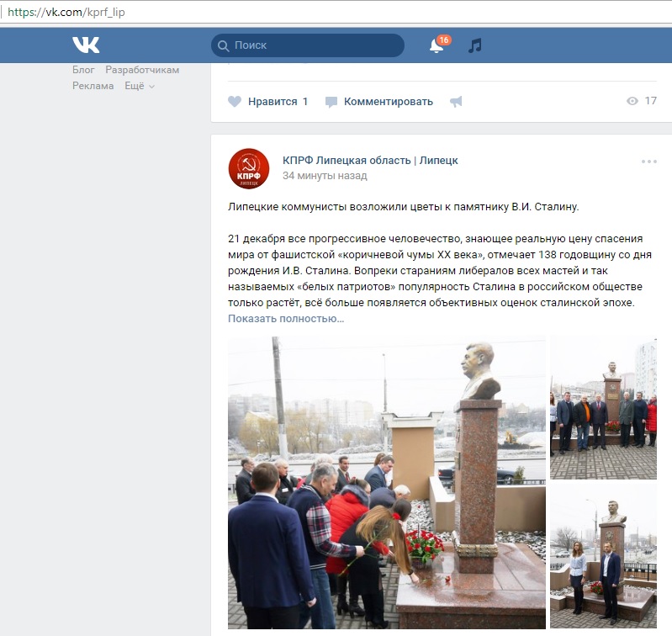Open the VK logo home link
The image size is (672, 636).
click(86, 45)
